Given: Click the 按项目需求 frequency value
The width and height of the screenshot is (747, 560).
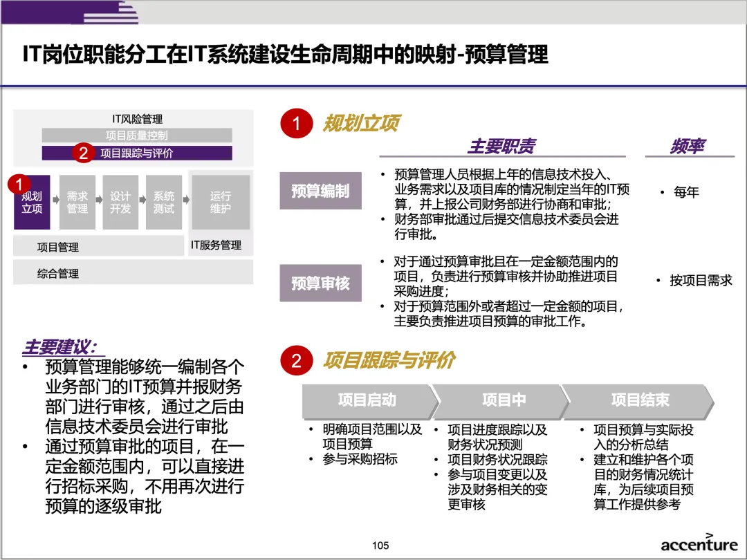Looking at the screenshot, I should coord(700,281).
